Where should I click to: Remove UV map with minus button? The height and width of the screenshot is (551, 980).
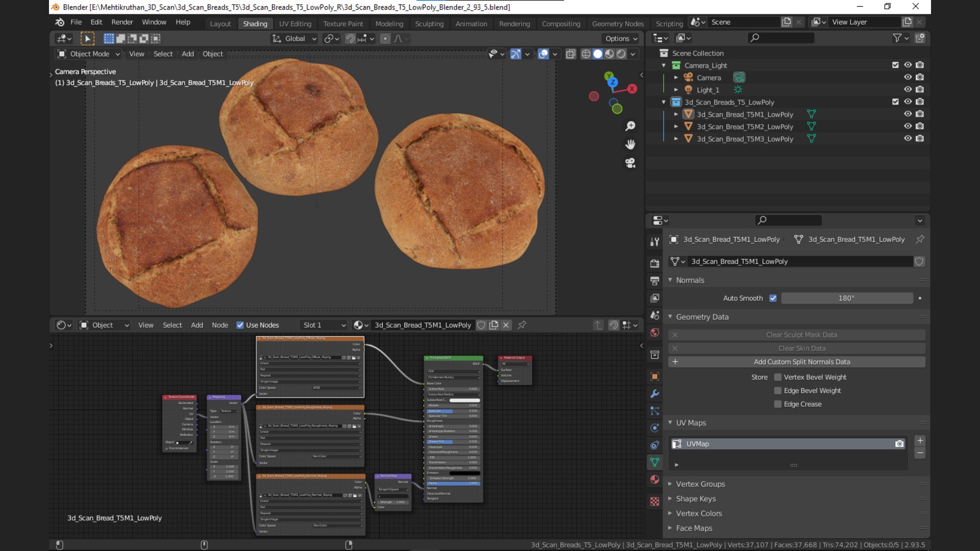click(x=920, y=453)
